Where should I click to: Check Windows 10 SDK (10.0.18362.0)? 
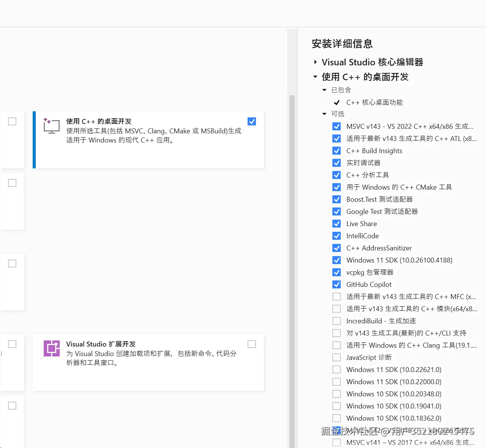coord(337,418)
